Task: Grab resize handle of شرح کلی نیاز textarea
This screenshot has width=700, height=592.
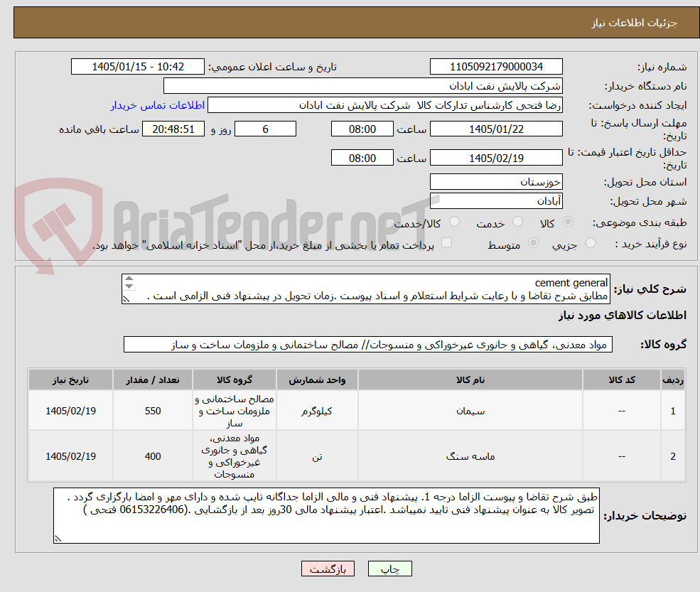Action: 126,299
